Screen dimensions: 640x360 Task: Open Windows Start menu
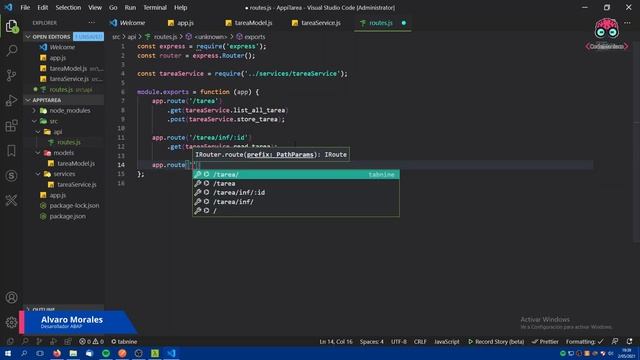point(8,353)
